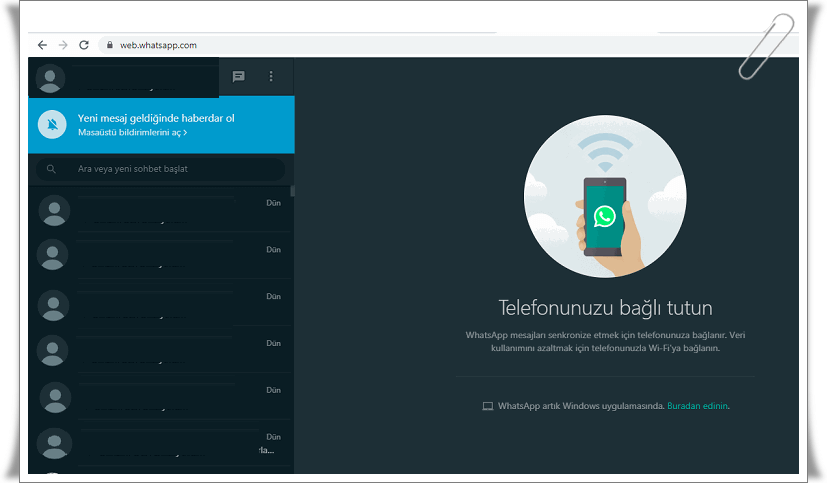The width and height of the screenshot is (827, 483).
Task: Click the browser forward arrow
Action: [63, 45]
